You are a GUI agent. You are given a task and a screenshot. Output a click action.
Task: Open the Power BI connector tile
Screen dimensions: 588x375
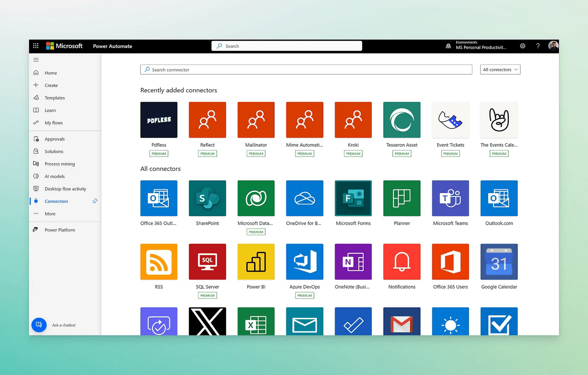coord(256,262)
